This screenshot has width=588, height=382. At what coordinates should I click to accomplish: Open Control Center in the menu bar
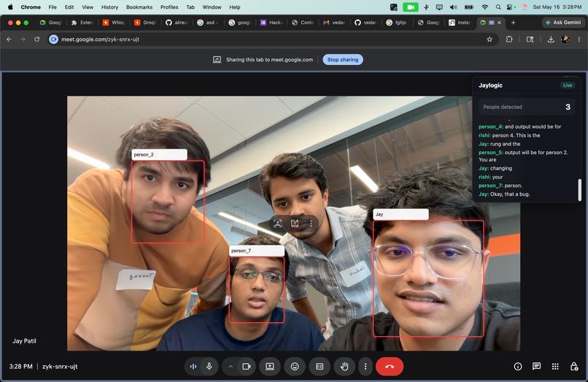pos(511,7)
